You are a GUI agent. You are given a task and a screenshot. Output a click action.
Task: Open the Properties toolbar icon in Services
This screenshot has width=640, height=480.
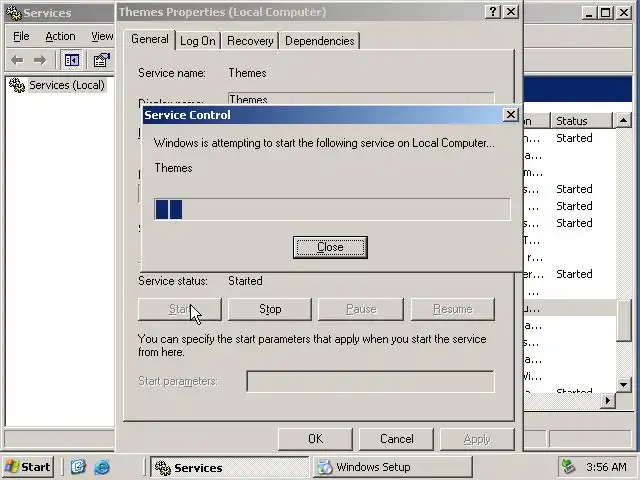click(101, 60)
